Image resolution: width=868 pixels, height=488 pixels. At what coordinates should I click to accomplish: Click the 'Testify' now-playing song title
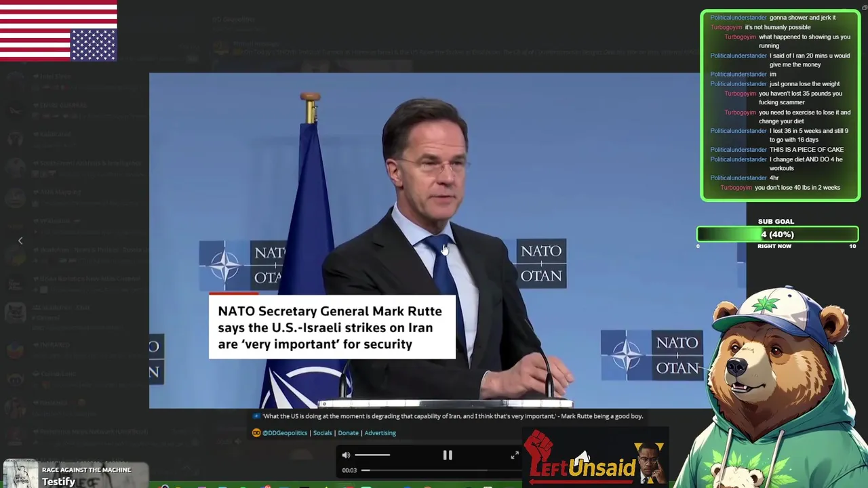point(58,481)
